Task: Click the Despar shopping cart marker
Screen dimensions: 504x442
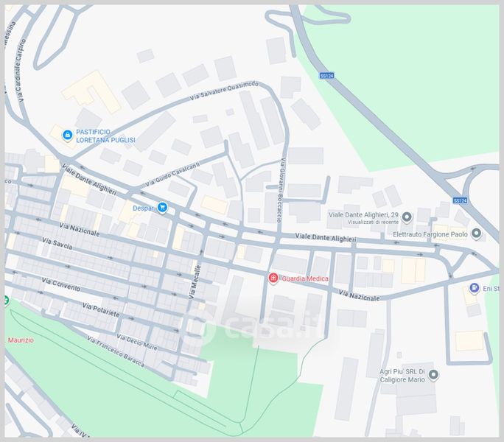Action: click(162, 207)
